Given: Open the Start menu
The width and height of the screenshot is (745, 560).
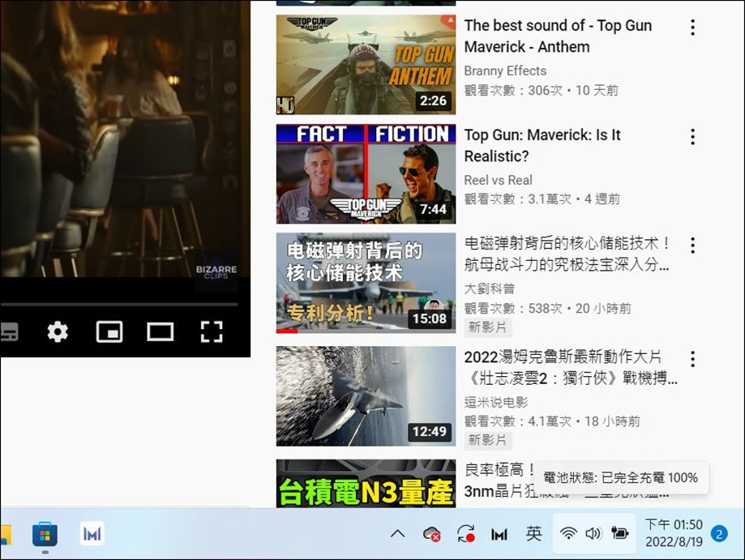Looking at the screenshot, I should [x=44, y=534].
